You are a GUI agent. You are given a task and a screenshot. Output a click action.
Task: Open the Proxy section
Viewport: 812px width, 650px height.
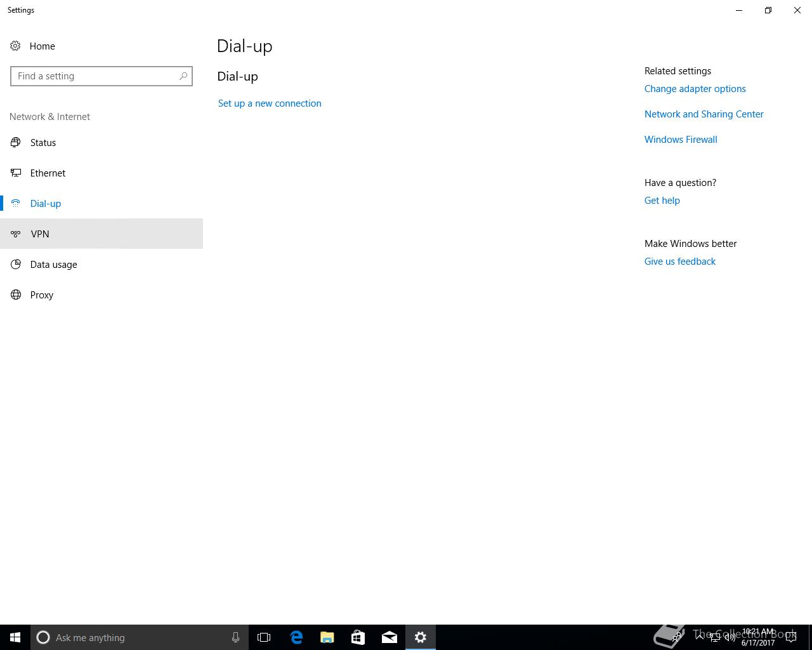tap(101, 295)
